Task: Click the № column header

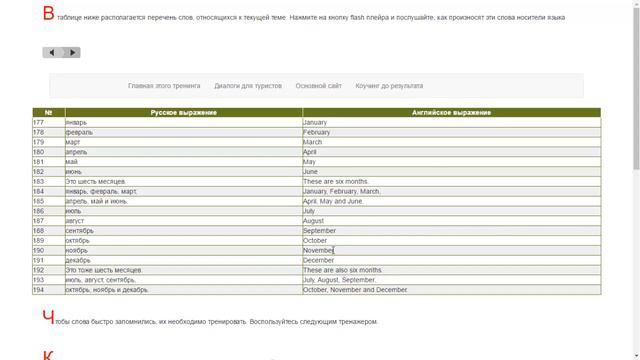Action: coord(49,113)
